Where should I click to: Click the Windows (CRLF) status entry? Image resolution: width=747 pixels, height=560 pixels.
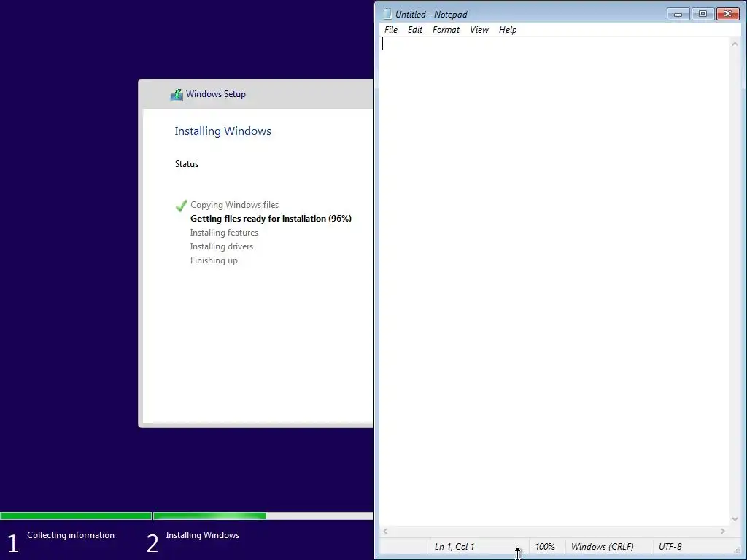(602, 547)
